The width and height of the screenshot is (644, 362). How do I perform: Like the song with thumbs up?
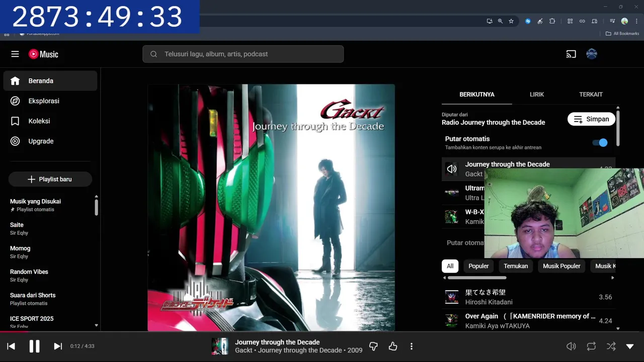393,346
